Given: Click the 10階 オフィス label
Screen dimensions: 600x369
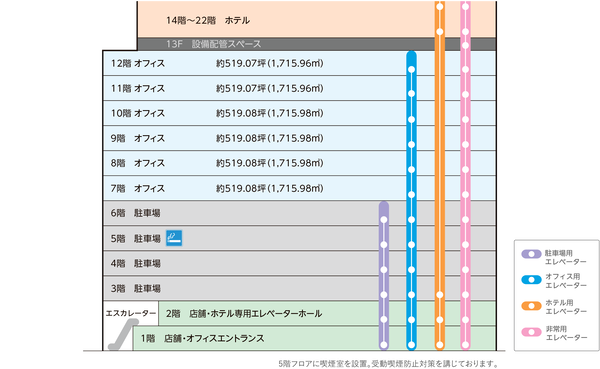Looking at the screenshot, I should 138,113.
